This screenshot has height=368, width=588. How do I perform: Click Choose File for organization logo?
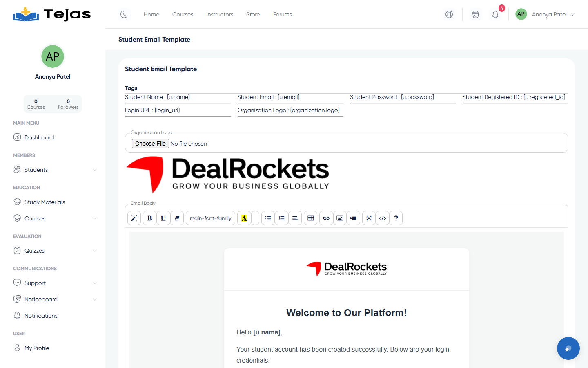[150, 144]
